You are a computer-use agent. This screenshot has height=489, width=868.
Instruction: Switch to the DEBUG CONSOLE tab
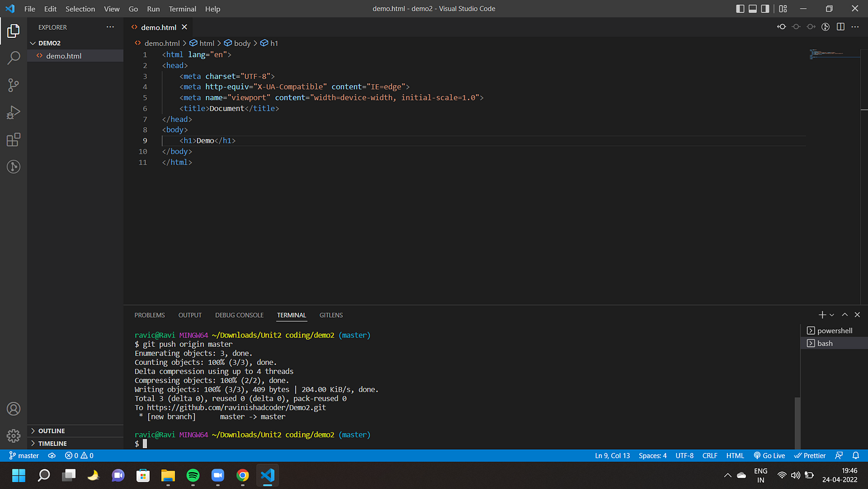[239, 315]
